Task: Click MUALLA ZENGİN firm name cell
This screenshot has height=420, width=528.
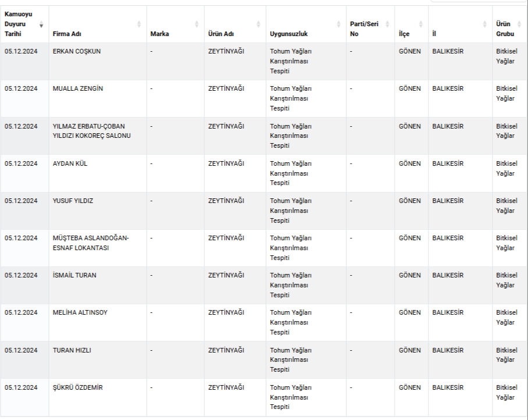Action: 78,88
